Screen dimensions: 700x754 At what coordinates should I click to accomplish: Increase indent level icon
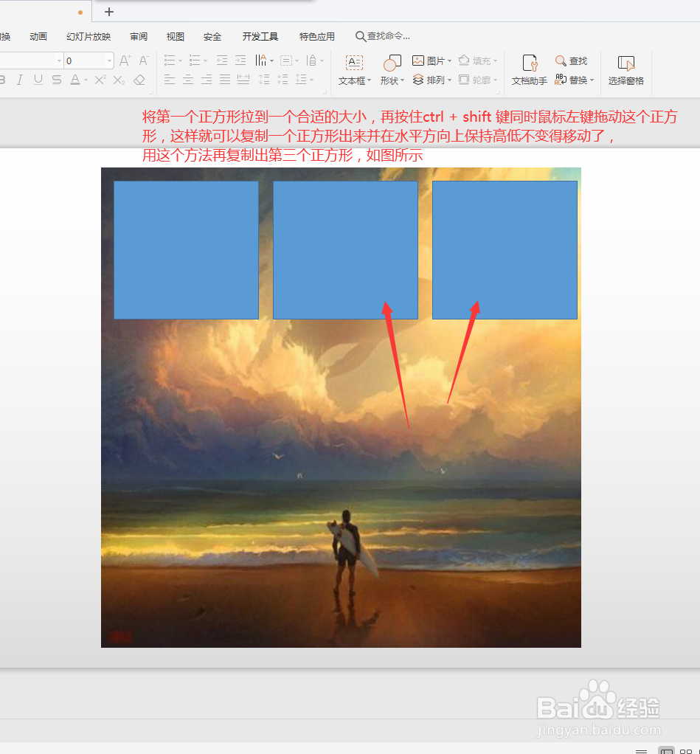point(240,60)
